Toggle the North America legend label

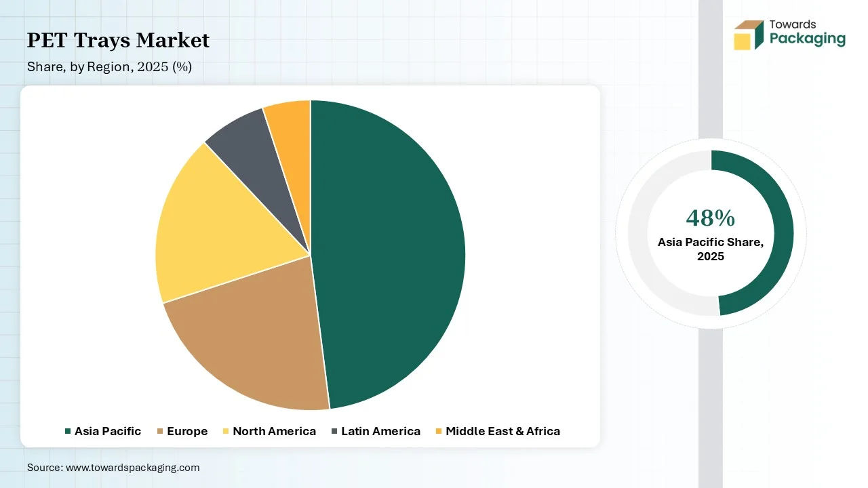pos(274,431)
